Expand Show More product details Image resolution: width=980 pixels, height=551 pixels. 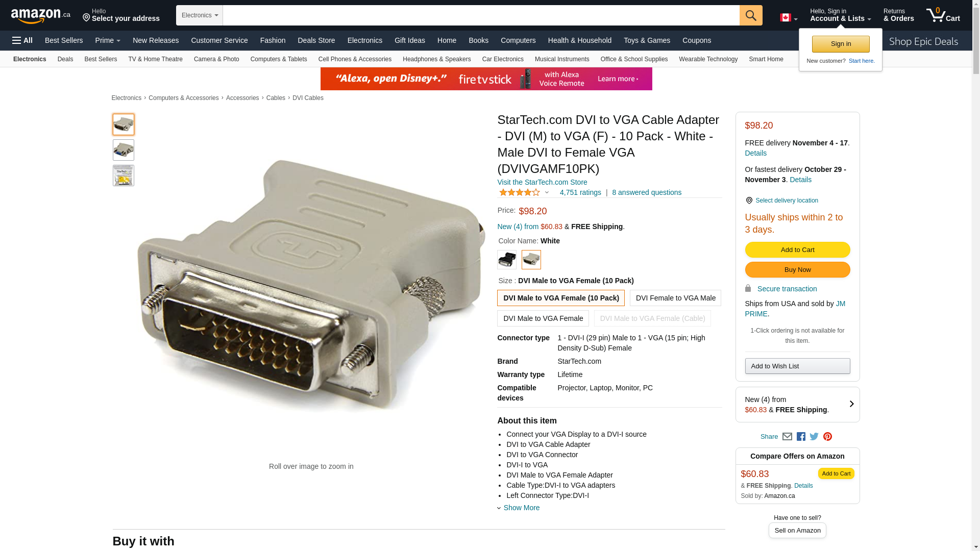[x=521, y=508]
